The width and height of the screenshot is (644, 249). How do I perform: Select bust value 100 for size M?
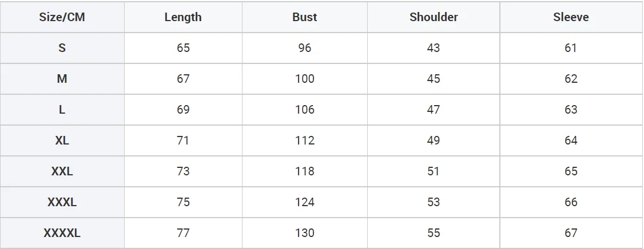304,79
